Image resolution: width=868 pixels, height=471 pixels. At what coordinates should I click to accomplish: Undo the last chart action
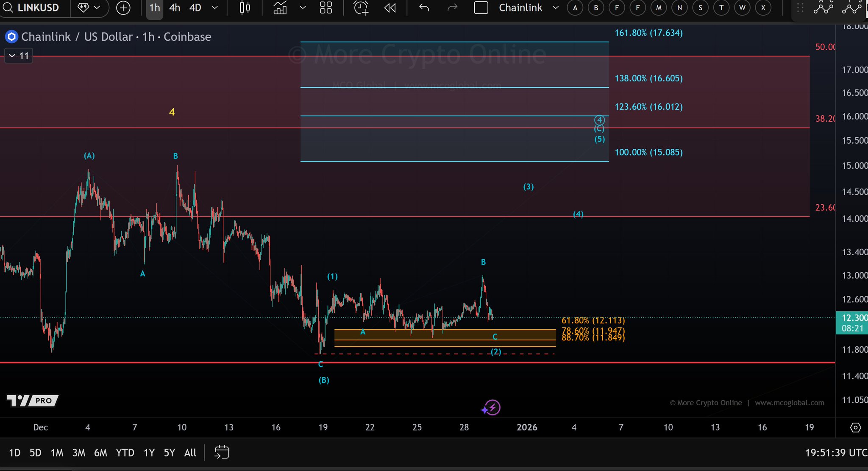[x=424, y=8]
